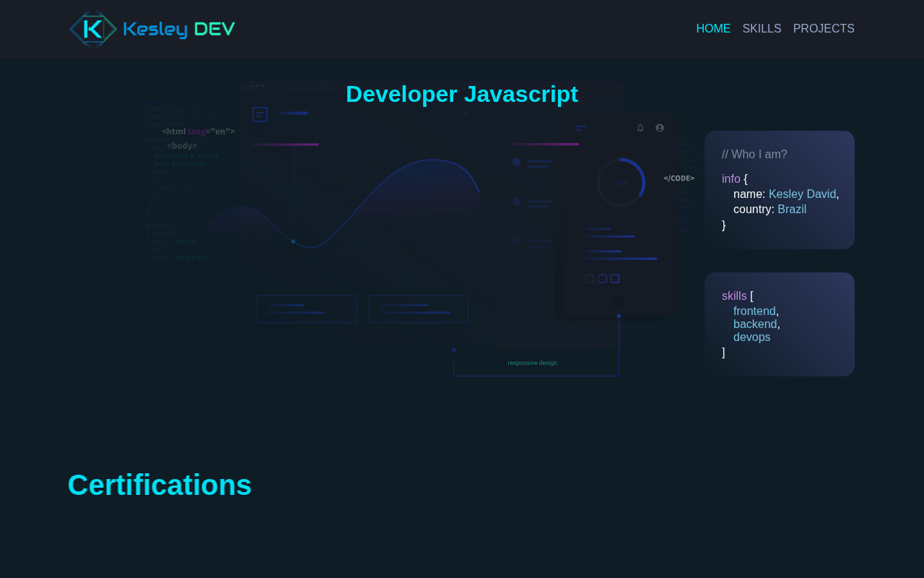The width and height of the screenshot is (924, 578).
Task: Click the diamond K logo icon
Action: pyautogui.click(x=93, y=29)
